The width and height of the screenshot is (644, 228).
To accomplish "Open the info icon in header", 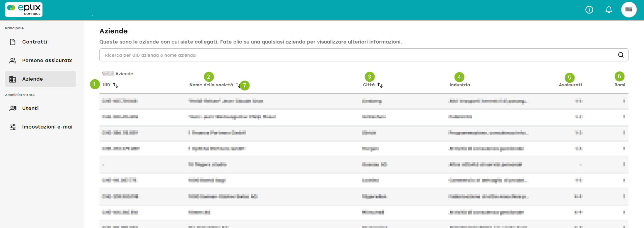I will (589, 10).
